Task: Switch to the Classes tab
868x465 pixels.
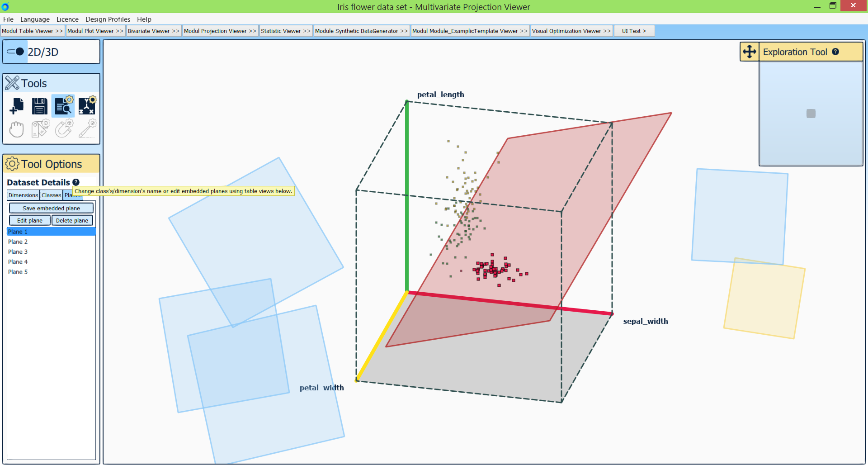Action: [x=51, y=195]
